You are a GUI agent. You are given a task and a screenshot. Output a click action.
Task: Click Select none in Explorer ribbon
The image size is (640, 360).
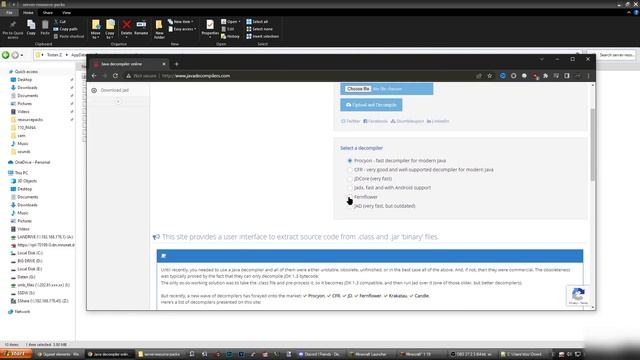(x=259, y=29)
